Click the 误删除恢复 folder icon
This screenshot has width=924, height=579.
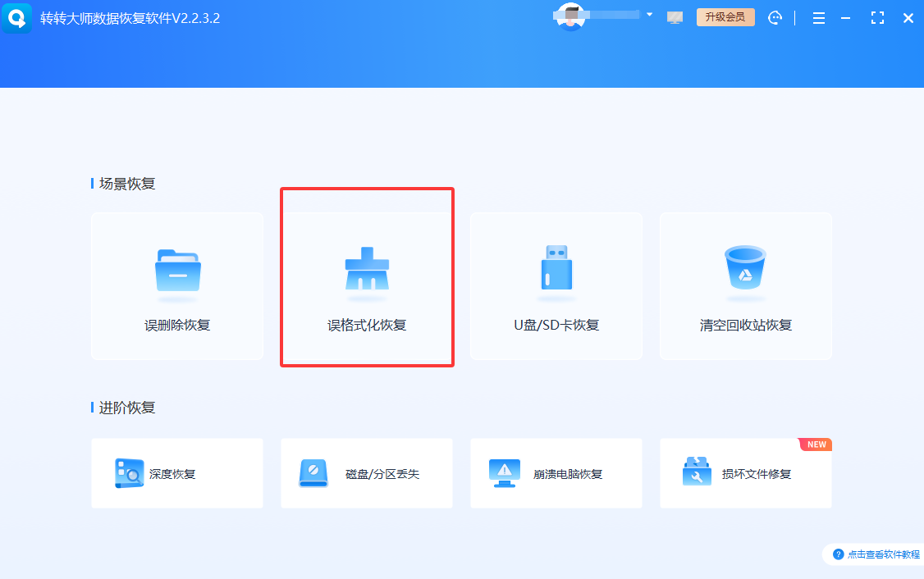[x=177, y=271]
